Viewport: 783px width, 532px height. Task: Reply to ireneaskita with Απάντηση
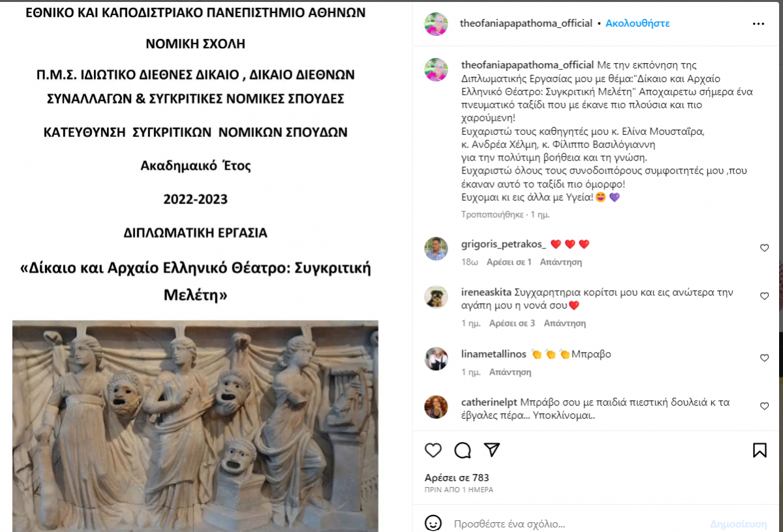[564, 323]
